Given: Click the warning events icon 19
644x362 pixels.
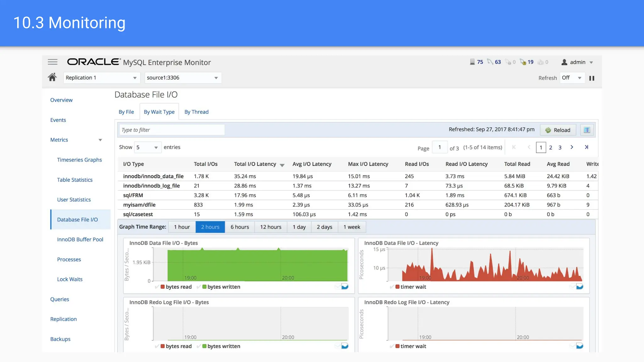Looking at the screenshot, I should 523,62.
